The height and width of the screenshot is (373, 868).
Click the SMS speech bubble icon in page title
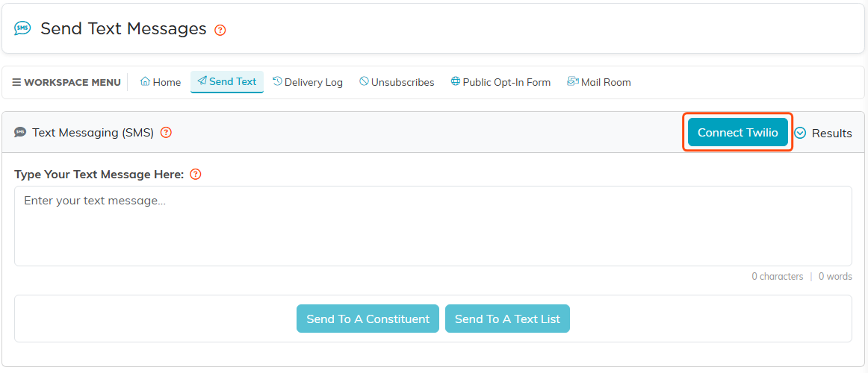click(22, 28)
